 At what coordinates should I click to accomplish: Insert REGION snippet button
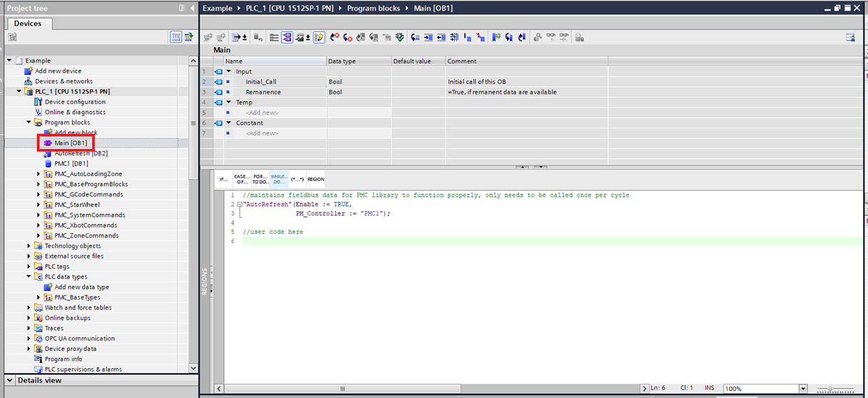point(316,179)
